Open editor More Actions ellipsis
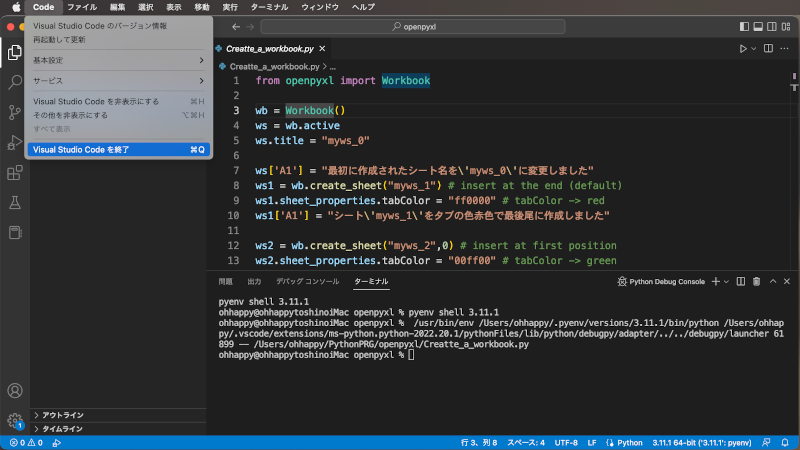This screenshot has height=450, width=800. (785, 48)
